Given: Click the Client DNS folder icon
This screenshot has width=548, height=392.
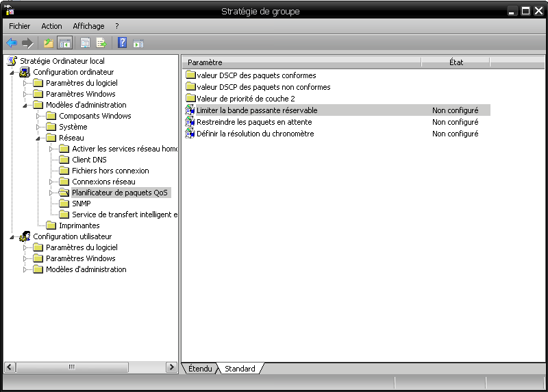Looking at the screenshot, I should tap(64, 160).
